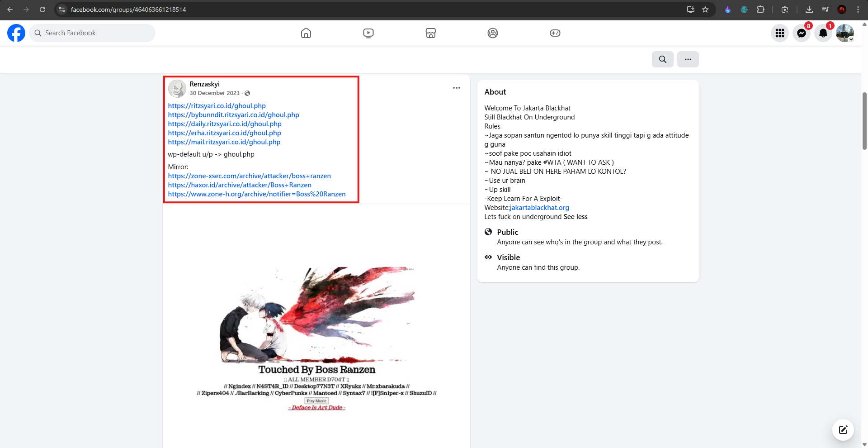Screen dimensions: 868x448
Task: Go forward in the browser
Action: point(26,10)
